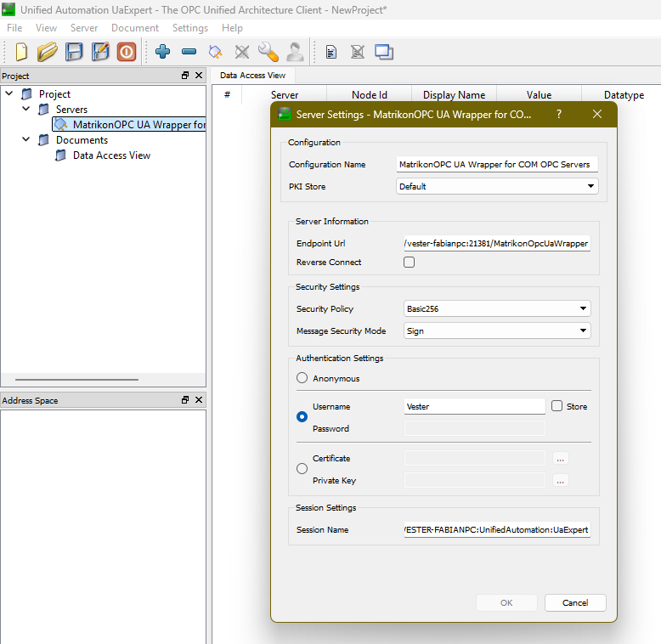The width and height of the screenshot is (661, 644).
Task: Float the Address Space panel
Action: [185, 400]
